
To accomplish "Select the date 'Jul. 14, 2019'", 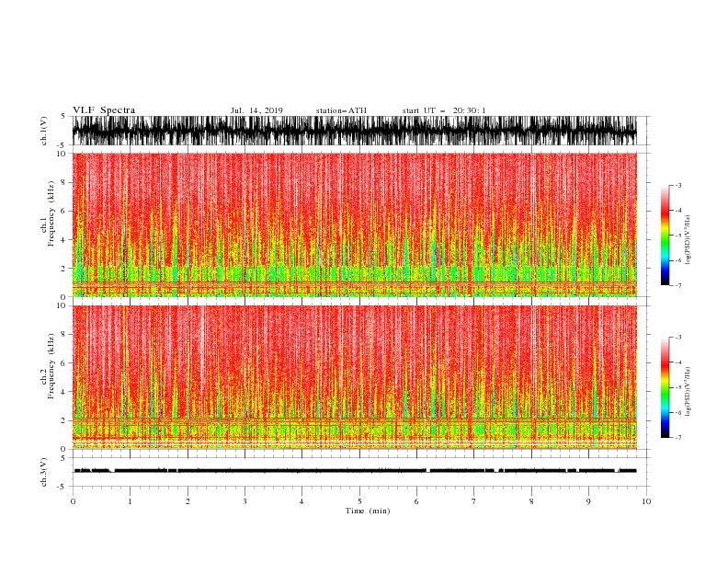I will [x=256, y=110].
